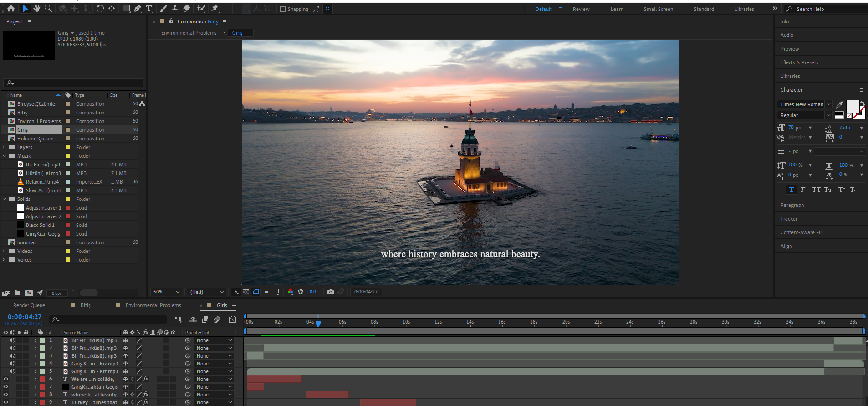Collapse the Müzik folder
The width and height of the screenshot is (868, 406).
(x=4, y=156)
